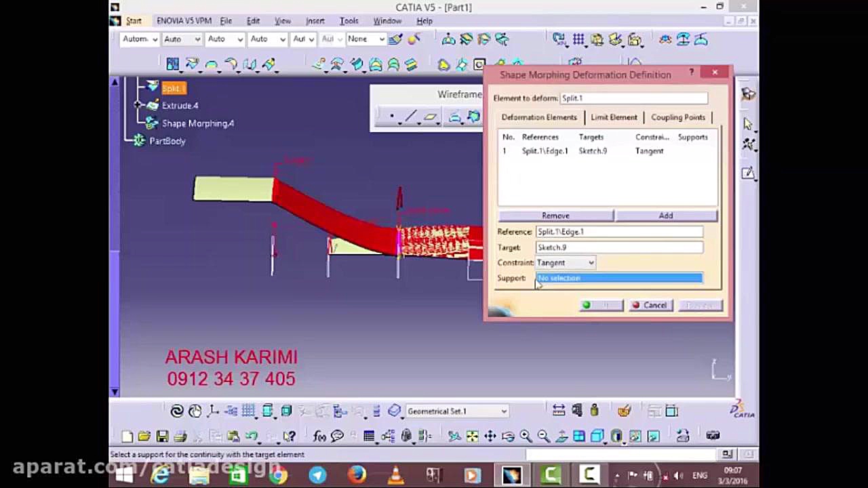
Task: Click the axis system icon in bottom toolbar
Action: click(213, 411)
